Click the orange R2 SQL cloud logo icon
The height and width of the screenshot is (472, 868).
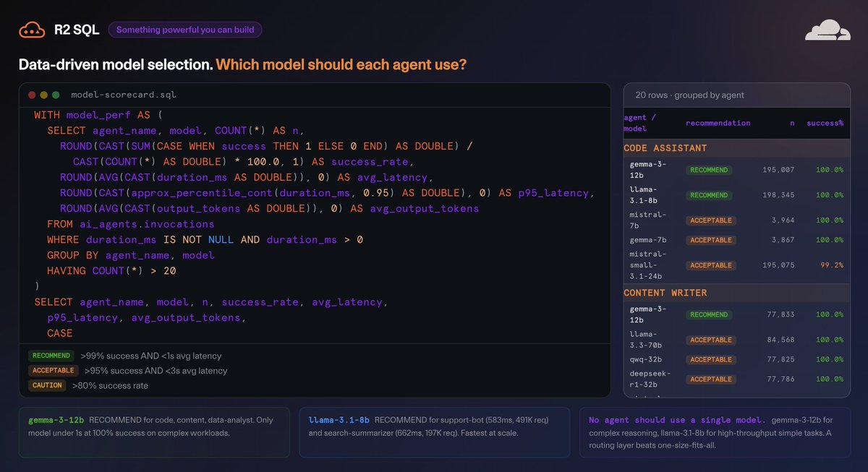[31, 30]
